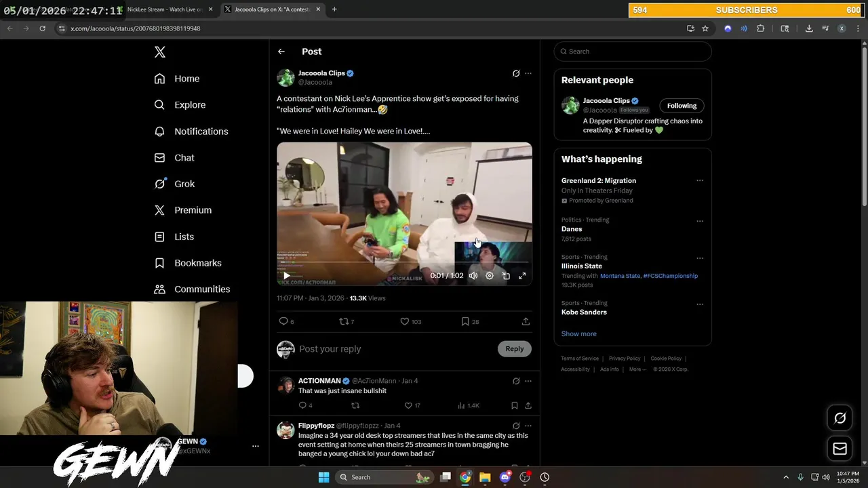
Task: Reload the page
Action: coord(42,28)
